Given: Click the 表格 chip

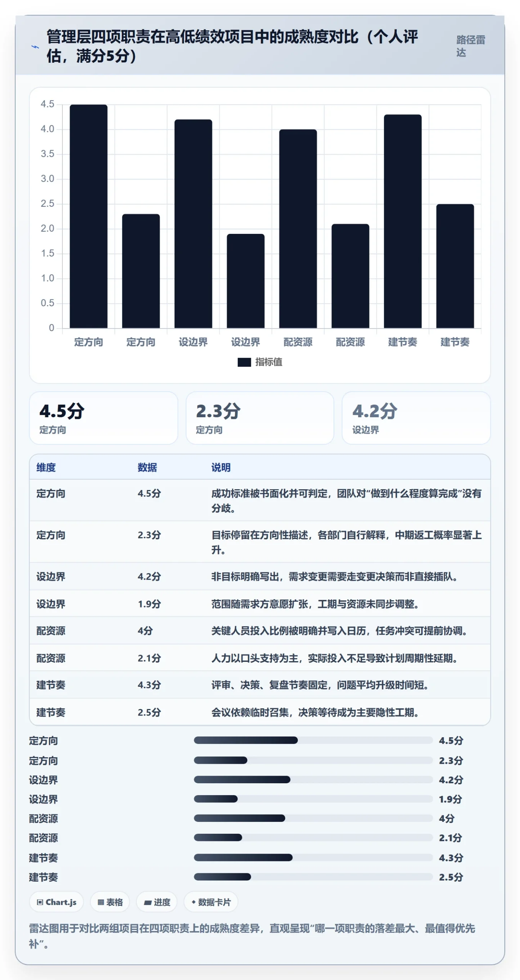Looking at the screenshot, I should (110, 902).
